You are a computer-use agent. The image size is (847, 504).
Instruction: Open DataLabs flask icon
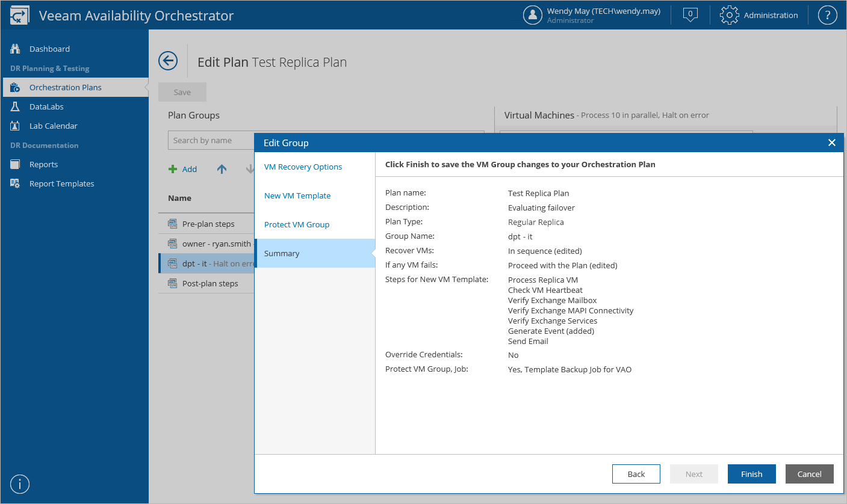click(x=16, y=106)
